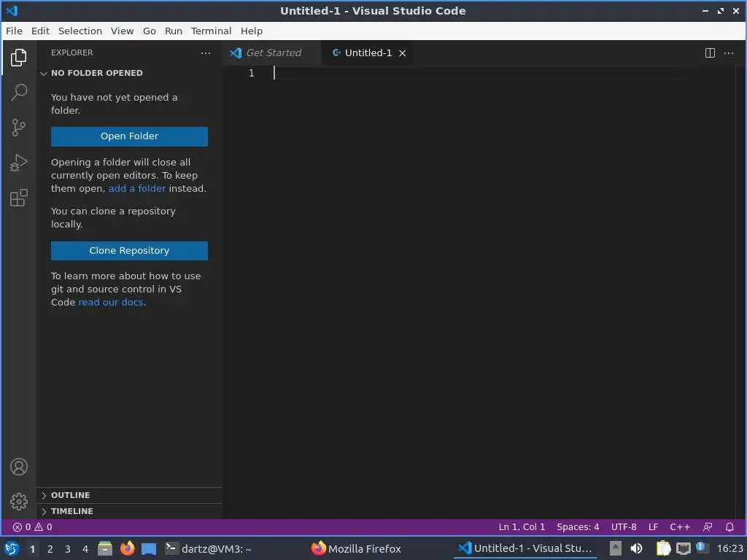Open the Explorer view in activity bar

click(18, 58)
